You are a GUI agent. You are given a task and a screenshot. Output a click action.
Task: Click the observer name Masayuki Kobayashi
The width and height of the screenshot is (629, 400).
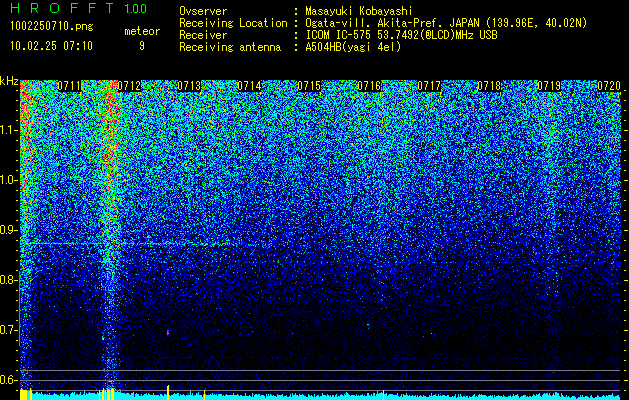click(359, 11)
